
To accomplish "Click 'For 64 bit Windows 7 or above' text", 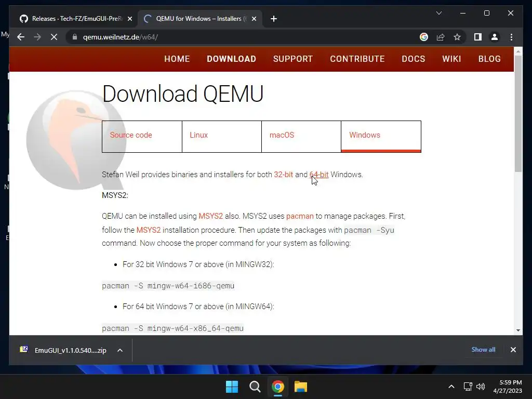I will click(198, 307).
